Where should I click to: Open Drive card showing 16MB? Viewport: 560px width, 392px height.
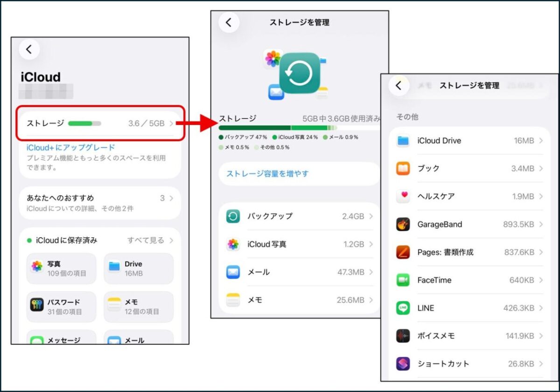click(139, 268)
